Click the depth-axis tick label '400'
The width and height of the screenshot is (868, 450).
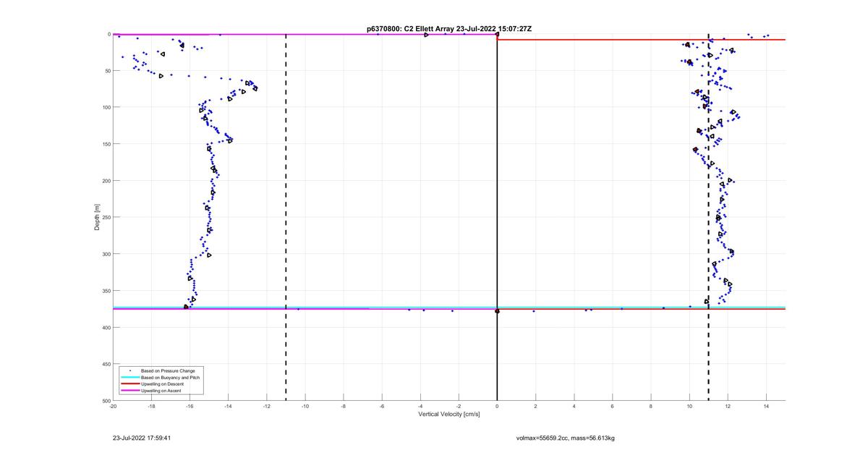106,327
